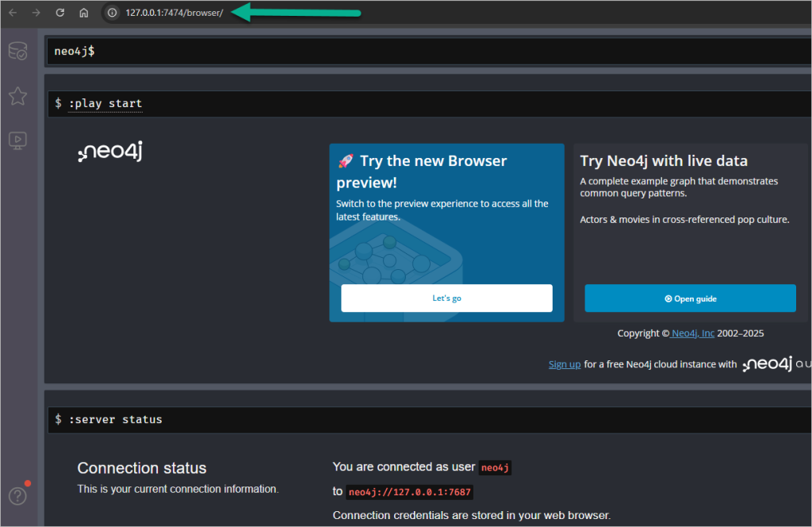Click the rocket icon beside 'Try the new Browser'
Image resolution: width=812 pixels, height=527 pixels.
pos(346,160)
